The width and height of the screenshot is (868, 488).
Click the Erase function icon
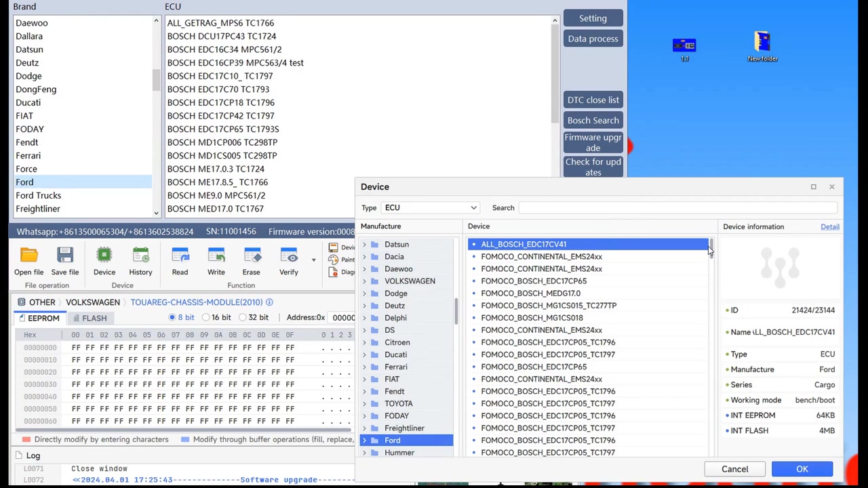(252, 256)
